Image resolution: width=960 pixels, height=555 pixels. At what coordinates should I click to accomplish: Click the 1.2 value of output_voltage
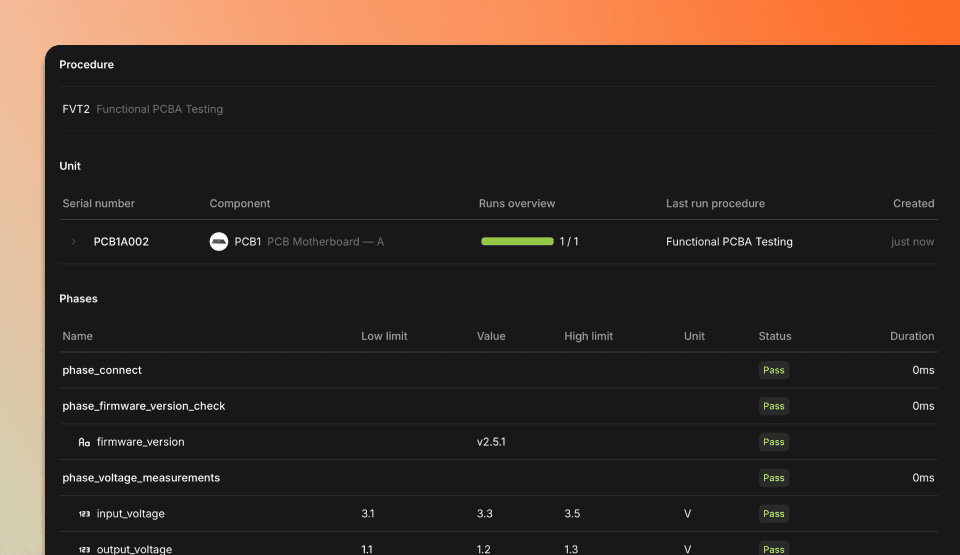coord(484,549)
